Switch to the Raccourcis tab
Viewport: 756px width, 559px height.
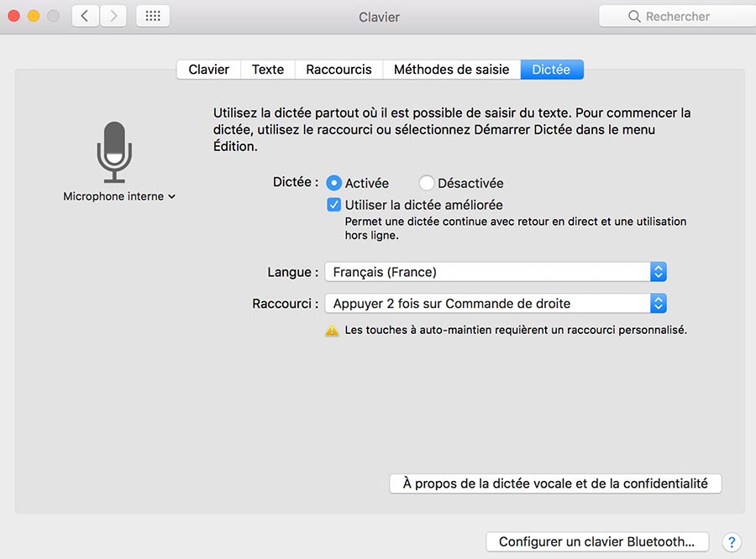coord(339,70)
